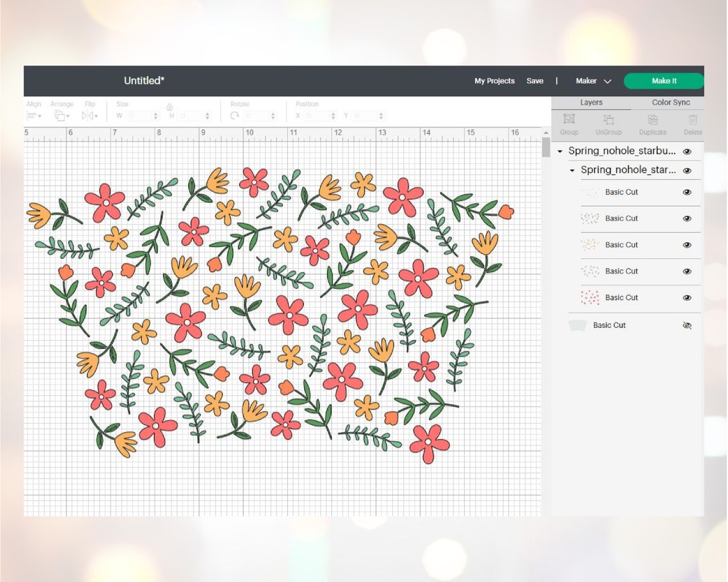Open My Projects
The height and width of the screenshot is (582, 728).
[x=494, y=81]
